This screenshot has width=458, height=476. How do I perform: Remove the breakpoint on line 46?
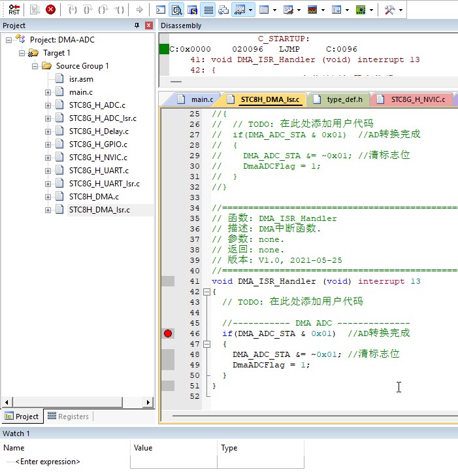click(168, 333)
